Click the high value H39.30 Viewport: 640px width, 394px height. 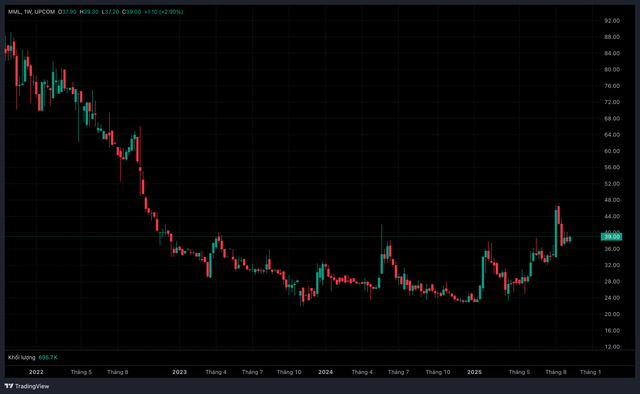coord(89,12)
